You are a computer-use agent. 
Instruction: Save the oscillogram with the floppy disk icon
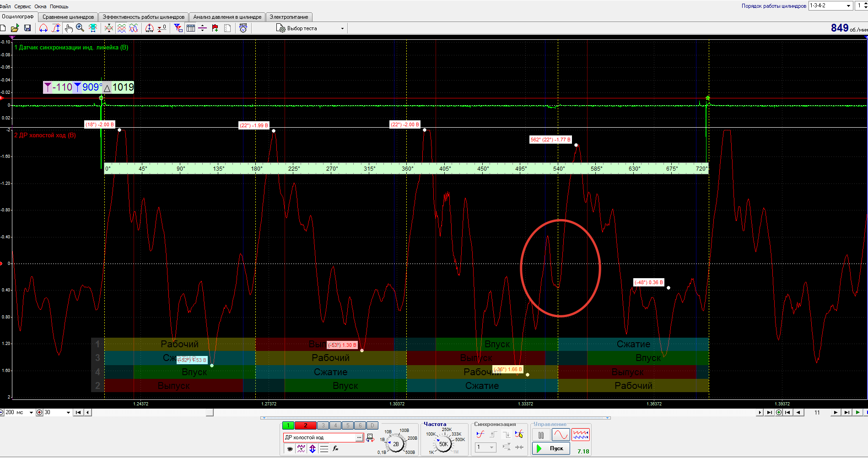click(x=27, y=28)
